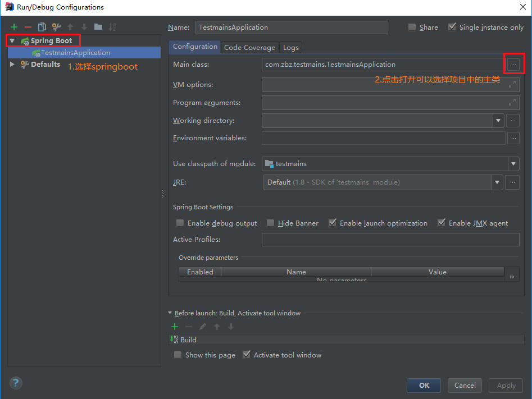This screenshot has width=532, height=399.
Task: Toggle the Share checkbox
Action: tap(412, 27)
